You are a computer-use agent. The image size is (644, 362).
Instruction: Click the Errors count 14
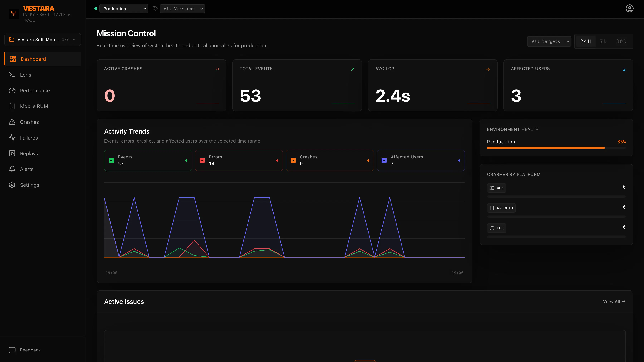coord(212,163)
